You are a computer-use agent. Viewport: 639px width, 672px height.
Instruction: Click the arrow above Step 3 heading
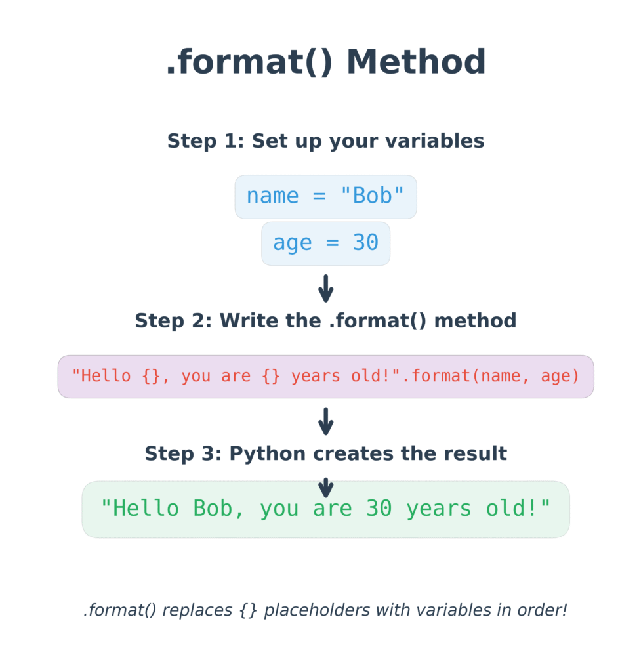(325, 421)
